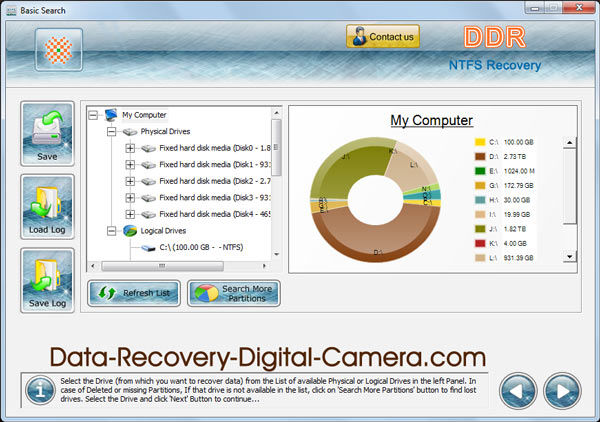
Task: Click legend entry L:\ 931.39 GB
Action: coord(504,258)
